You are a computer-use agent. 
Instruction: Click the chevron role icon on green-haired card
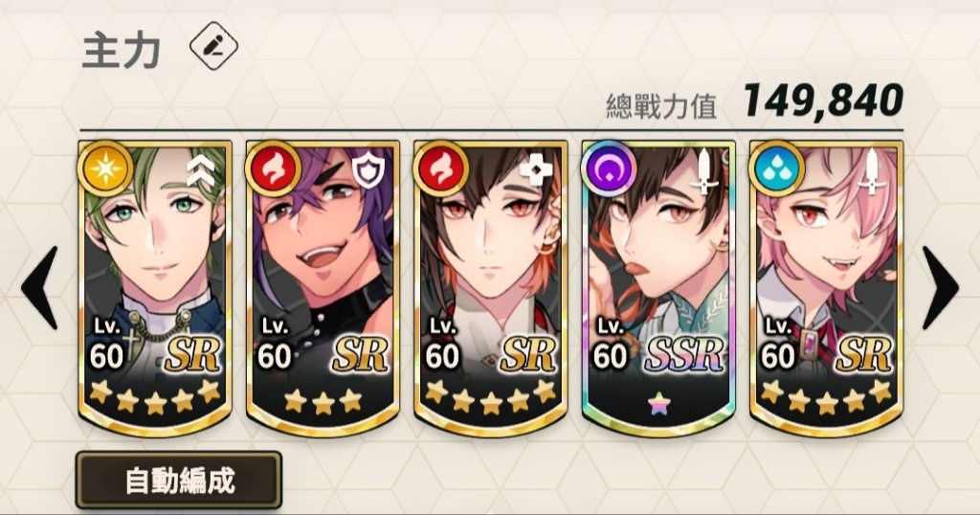200,172
